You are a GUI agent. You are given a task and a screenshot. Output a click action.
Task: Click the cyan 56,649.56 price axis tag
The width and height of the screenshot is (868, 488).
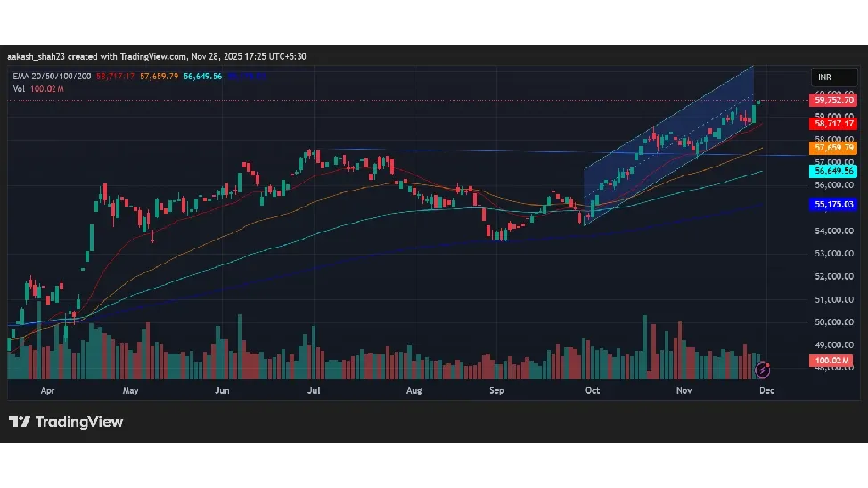click(x=834, y=170)
